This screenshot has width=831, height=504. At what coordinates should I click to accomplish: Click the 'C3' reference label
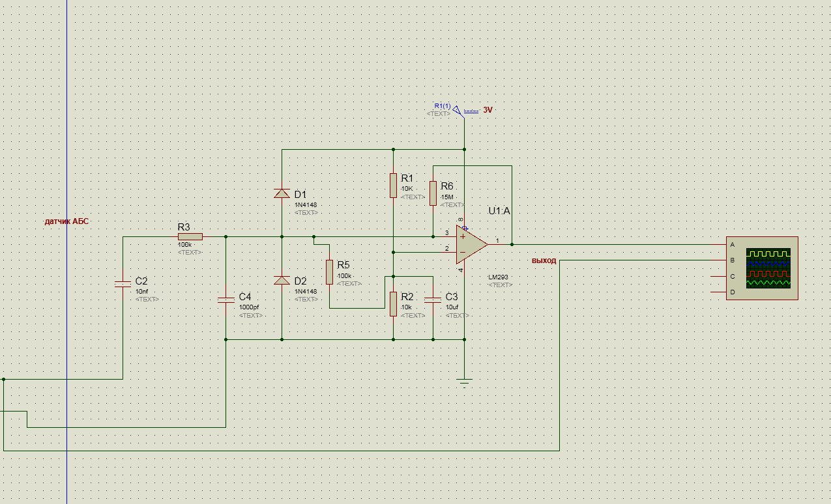pos(452,296)
